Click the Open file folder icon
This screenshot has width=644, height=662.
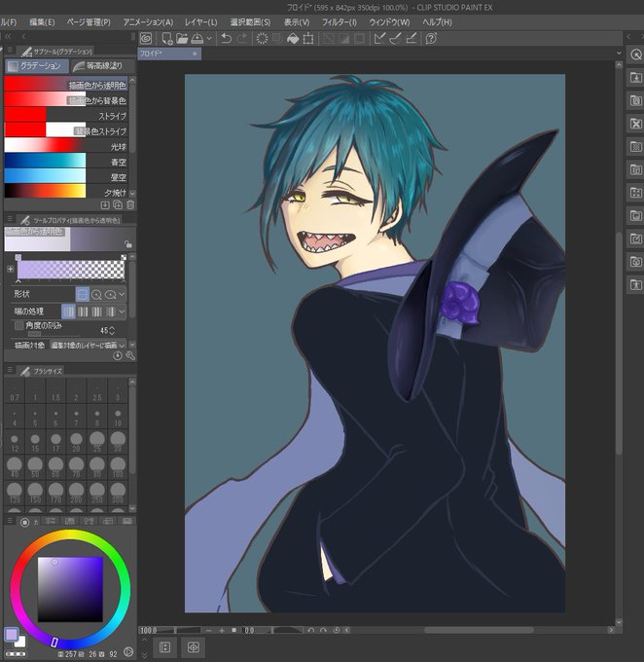coord(182,39)
